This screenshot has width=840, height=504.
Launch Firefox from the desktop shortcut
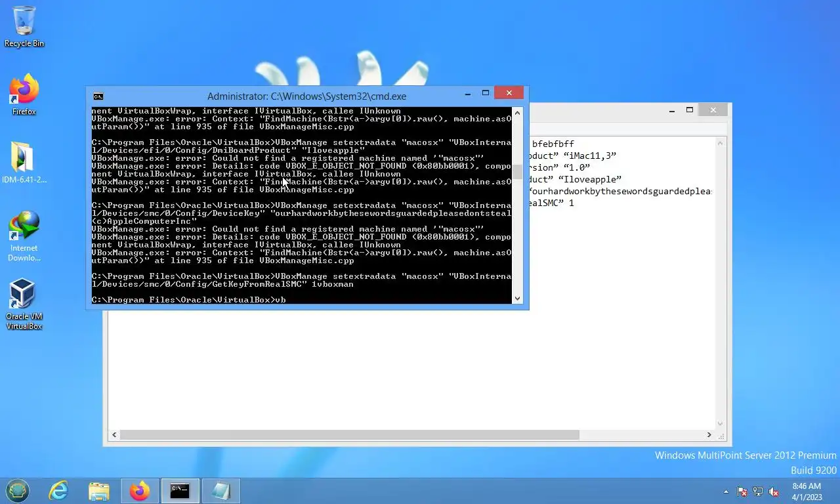point(24,95)
